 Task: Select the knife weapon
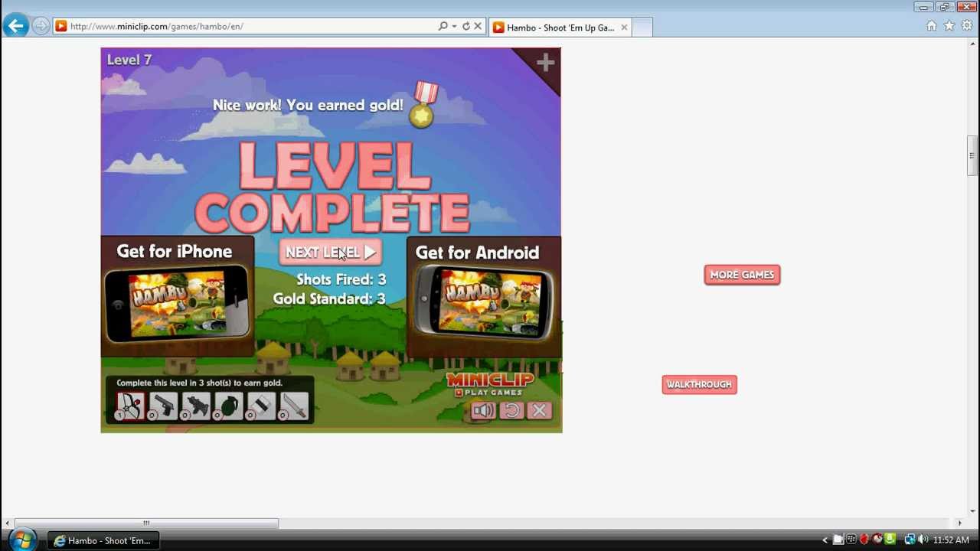(x=294, y=406)
